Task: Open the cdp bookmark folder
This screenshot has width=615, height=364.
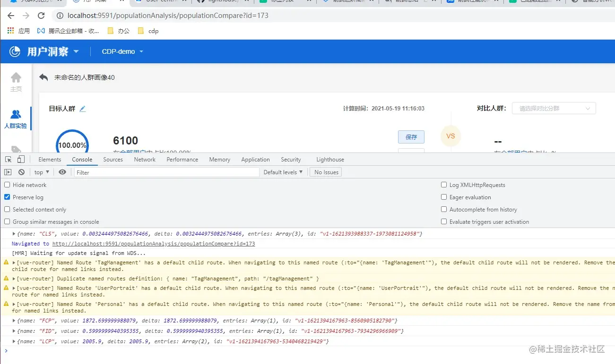Action: [x=148, y=31]
